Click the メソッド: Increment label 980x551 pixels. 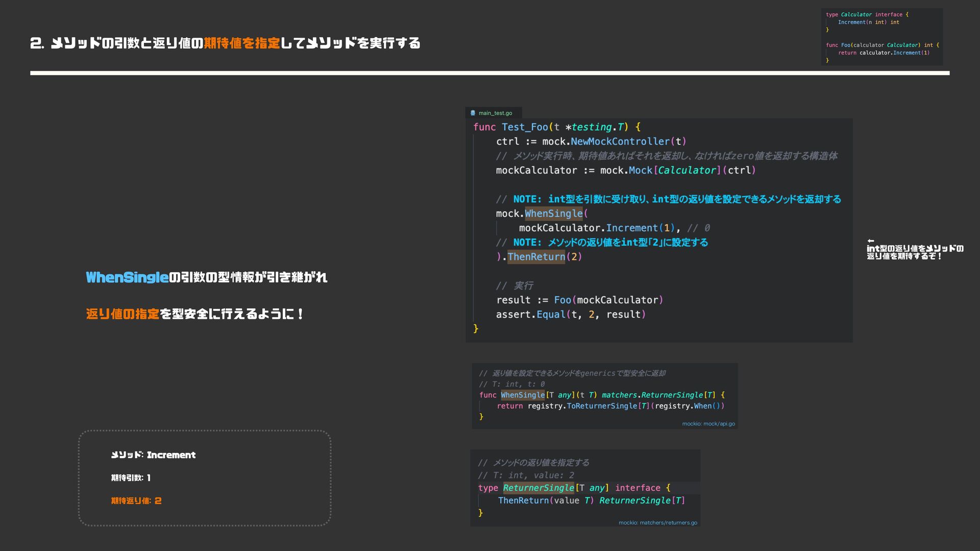(x=153, y=455)
